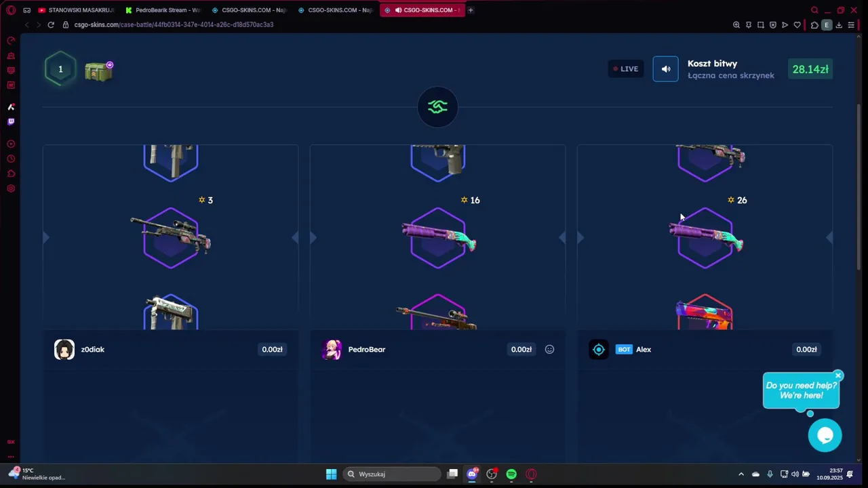Screen dimensions: 868x488
Task: Click the round 1 hexagon indicator
Action: [x=60, y=69]
